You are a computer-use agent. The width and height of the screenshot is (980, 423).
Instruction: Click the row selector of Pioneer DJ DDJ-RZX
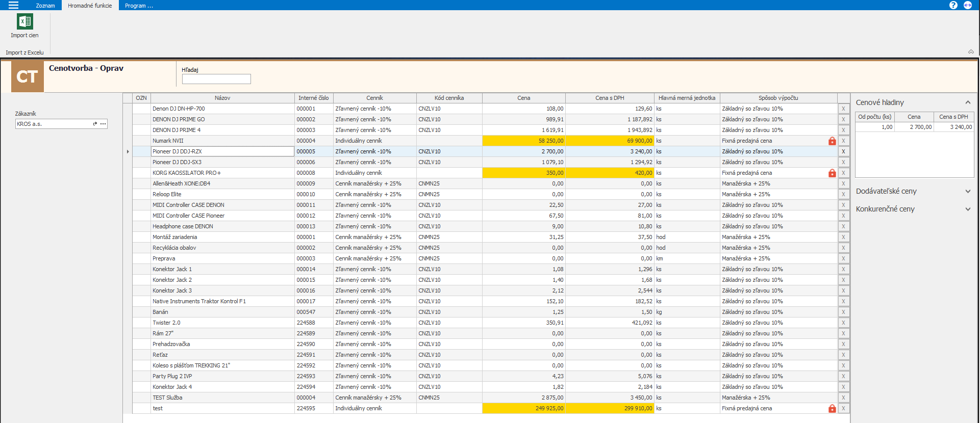pos(128,151)
